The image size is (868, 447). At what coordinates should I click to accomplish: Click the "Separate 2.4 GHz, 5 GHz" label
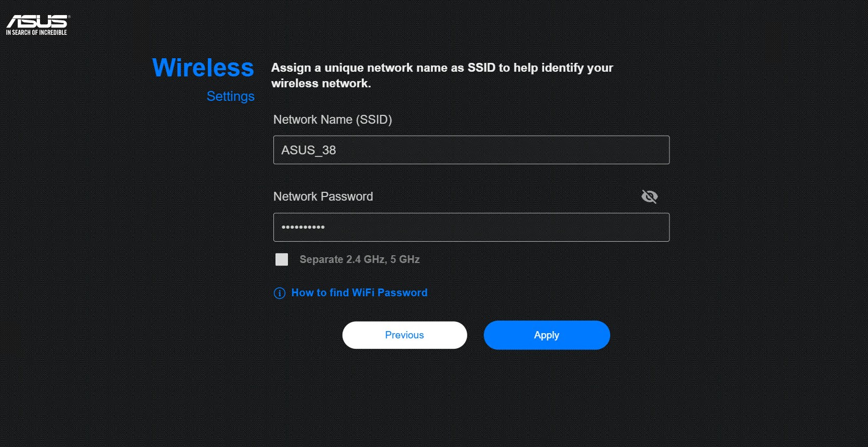point(359,259)
